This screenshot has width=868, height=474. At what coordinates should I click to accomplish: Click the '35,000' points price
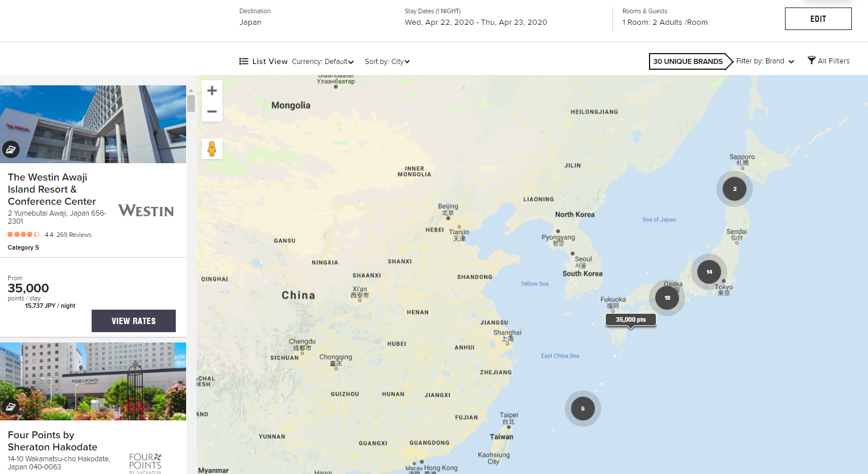[28, 288]
